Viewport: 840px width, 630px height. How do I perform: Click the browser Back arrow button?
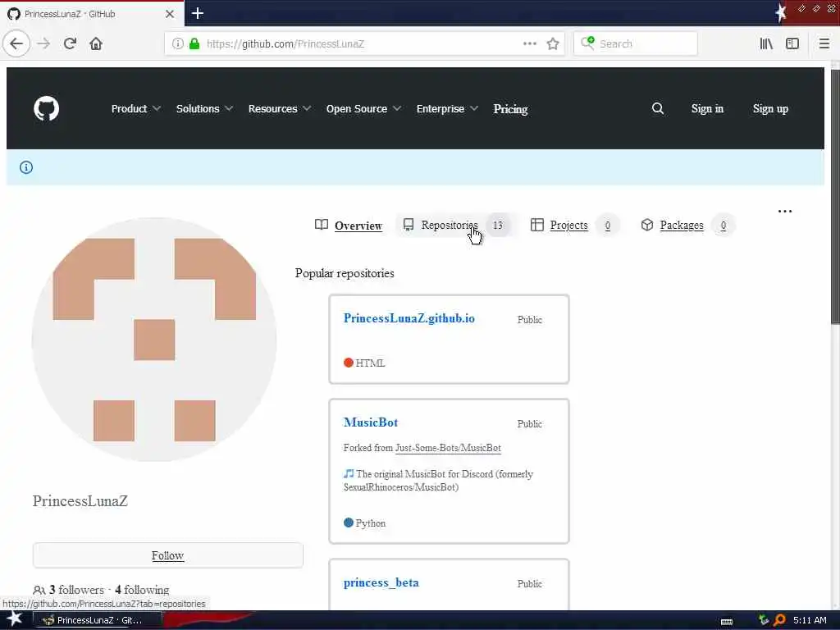click(16, 44)
